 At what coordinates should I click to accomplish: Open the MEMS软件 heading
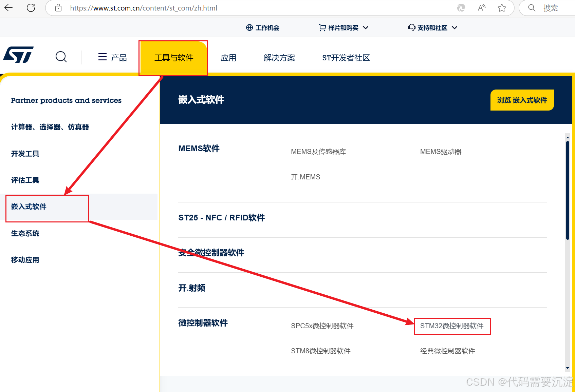[x=199, y=149]
